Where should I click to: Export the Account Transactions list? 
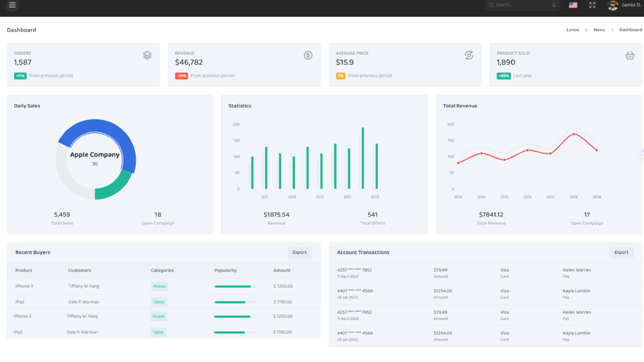621,252
